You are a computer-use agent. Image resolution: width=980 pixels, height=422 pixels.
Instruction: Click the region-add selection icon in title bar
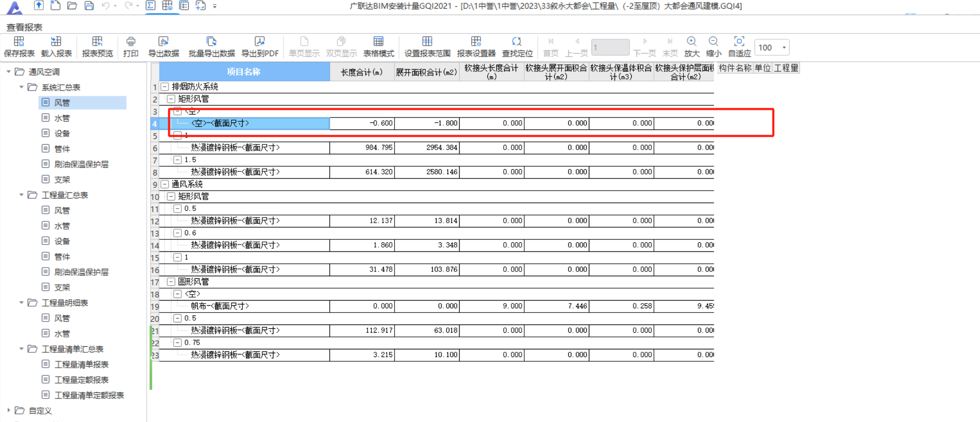point(201,6)
